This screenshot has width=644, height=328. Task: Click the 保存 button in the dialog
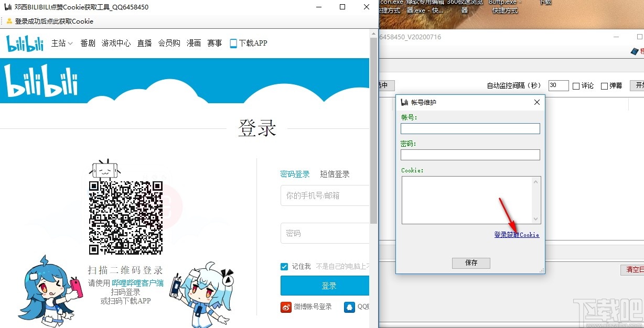(470, 263)
